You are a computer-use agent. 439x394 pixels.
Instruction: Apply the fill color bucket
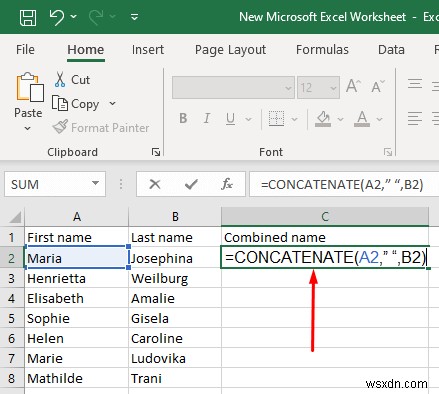(x=323, y=118)
